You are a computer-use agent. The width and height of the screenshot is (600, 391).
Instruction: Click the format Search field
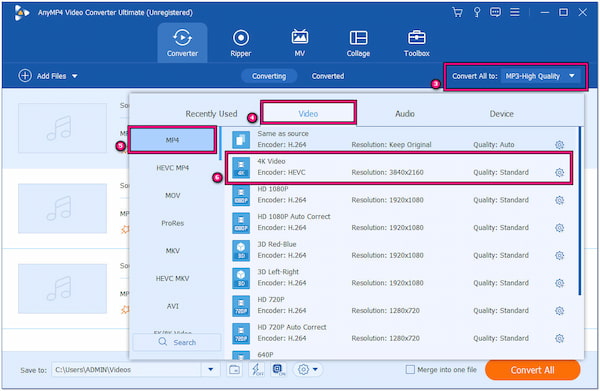177,342
